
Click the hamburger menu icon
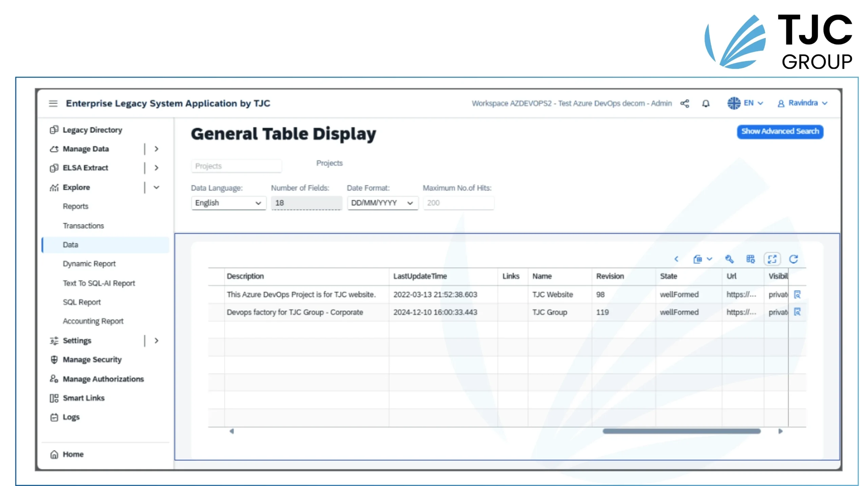pyautogui.click(x=53, y=103)
